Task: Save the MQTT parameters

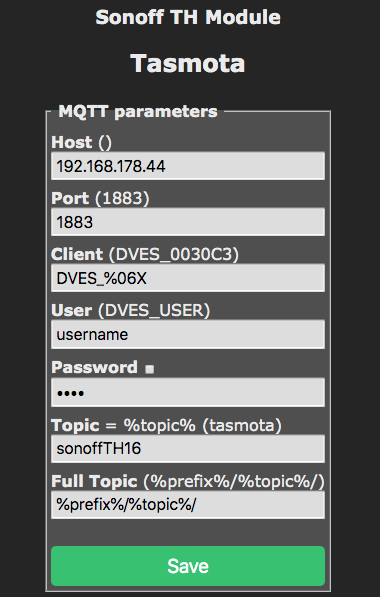Action: point(188,566)
